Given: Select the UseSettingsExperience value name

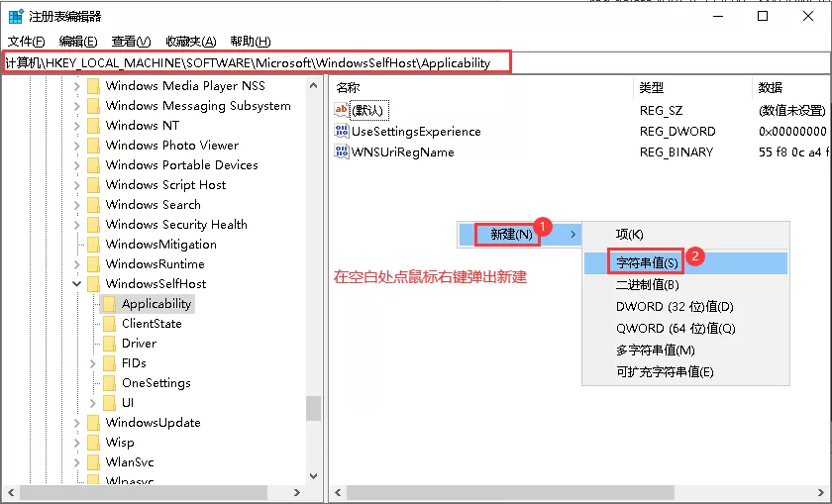Looking at the screenshot, I should click(416, 131).
